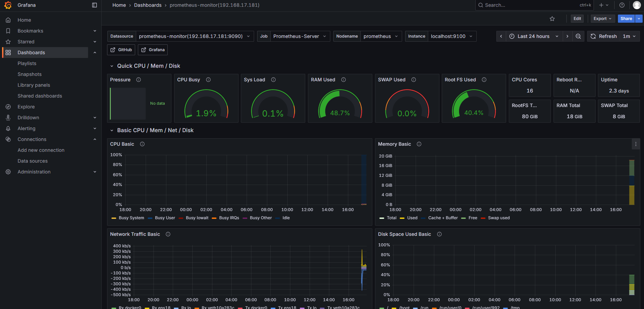Click the Alerting bell icon
Image resolution: width=644 pixels, height=309 pixels.
[8, 128]
